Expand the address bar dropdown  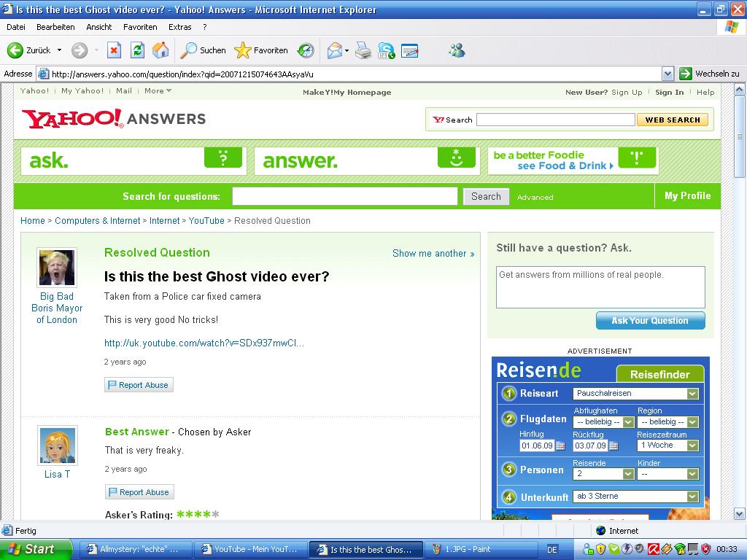tap(668, 74)
